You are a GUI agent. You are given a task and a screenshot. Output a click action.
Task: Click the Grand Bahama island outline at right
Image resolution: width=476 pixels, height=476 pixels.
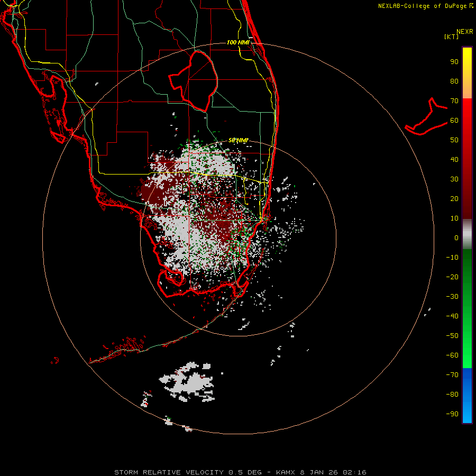pos(426,117)
